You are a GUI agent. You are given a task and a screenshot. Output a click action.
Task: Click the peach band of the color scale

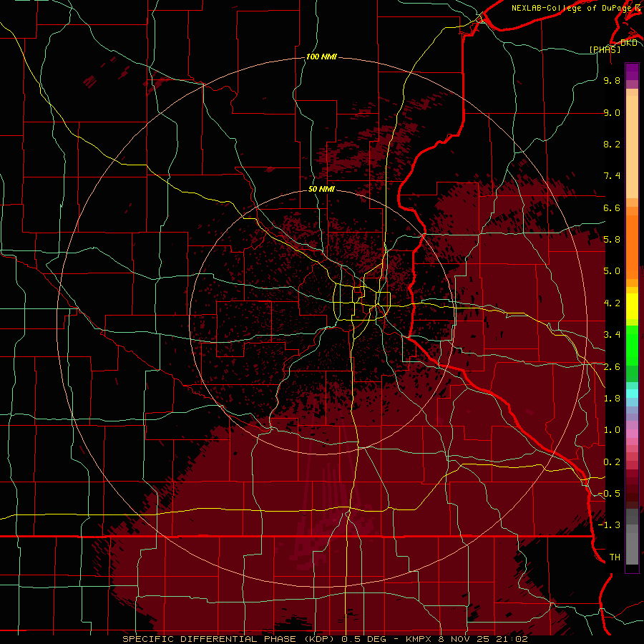click(632, 147)
